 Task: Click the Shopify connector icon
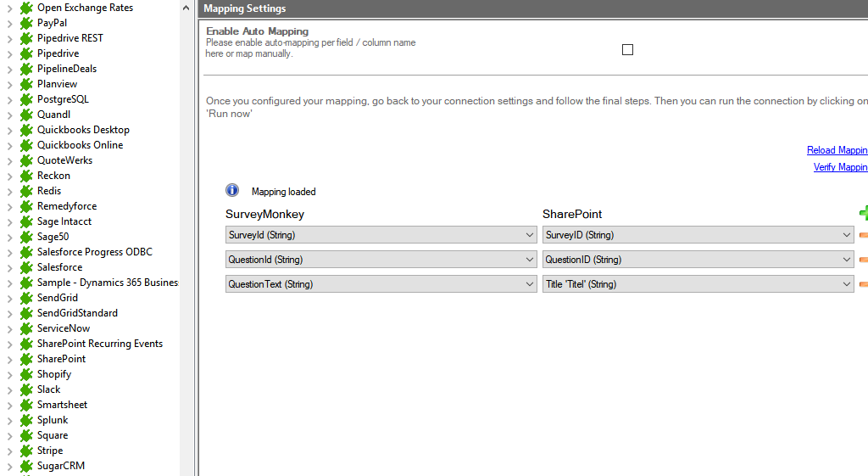[x=26, y=374]
